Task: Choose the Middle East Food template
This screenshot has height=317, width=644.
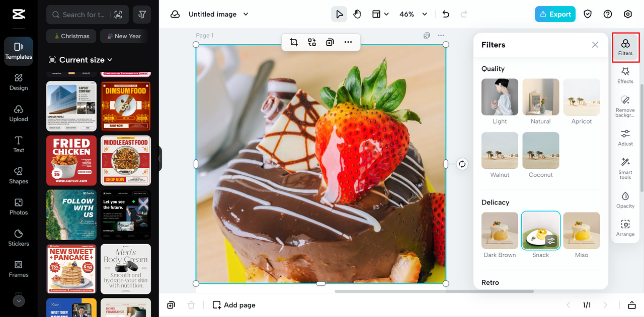Action: (126, 161)
